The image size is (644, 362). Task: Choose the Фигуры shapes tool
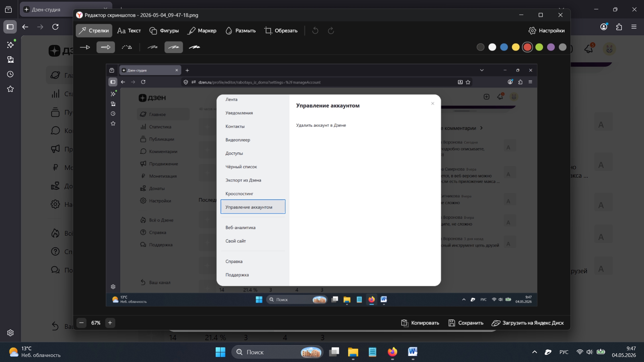[x=164, y=31]
